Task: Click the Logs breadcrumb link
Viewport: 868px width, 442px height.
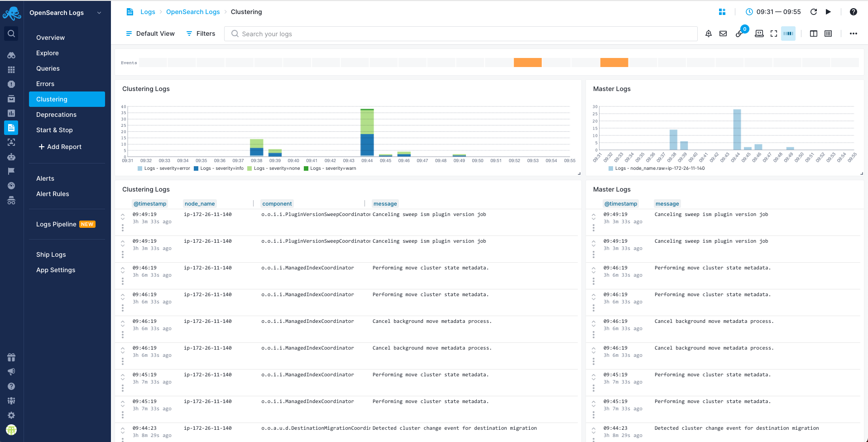Action: click(148, 12)
